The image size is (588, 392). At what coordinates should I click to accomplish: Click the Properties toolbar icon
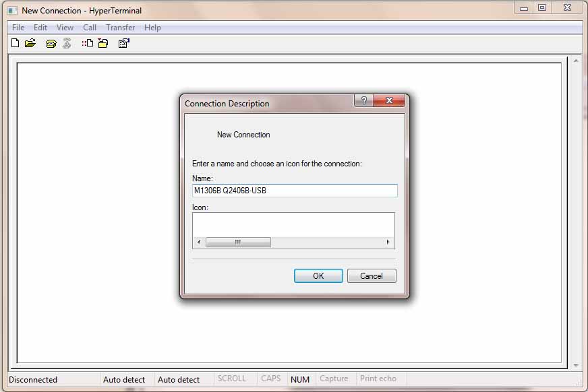[x=124, y=43]
